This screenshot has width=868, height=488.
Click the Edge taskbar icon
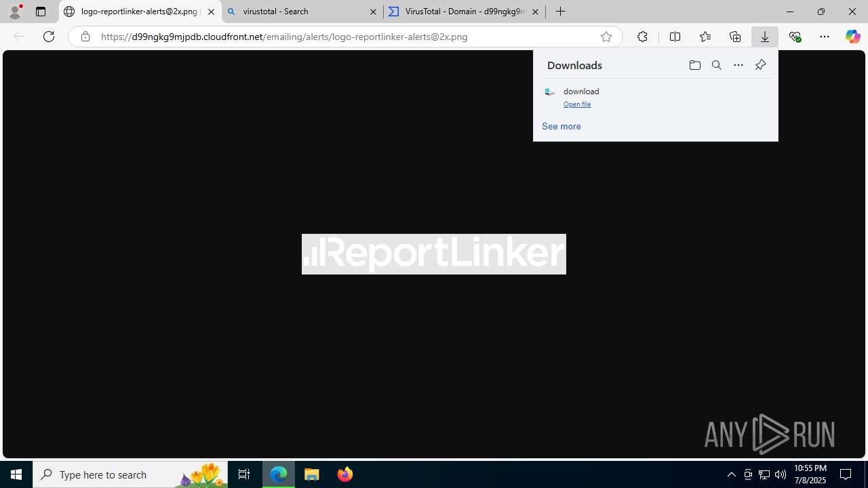(279, 474)
